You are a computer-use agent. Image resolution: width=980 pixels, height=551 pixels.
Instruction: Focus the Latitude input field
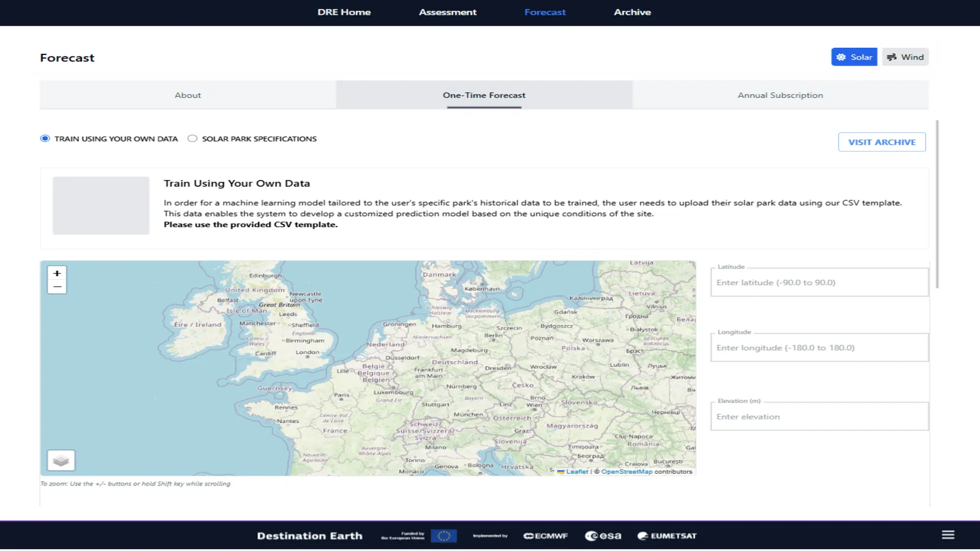819,283
